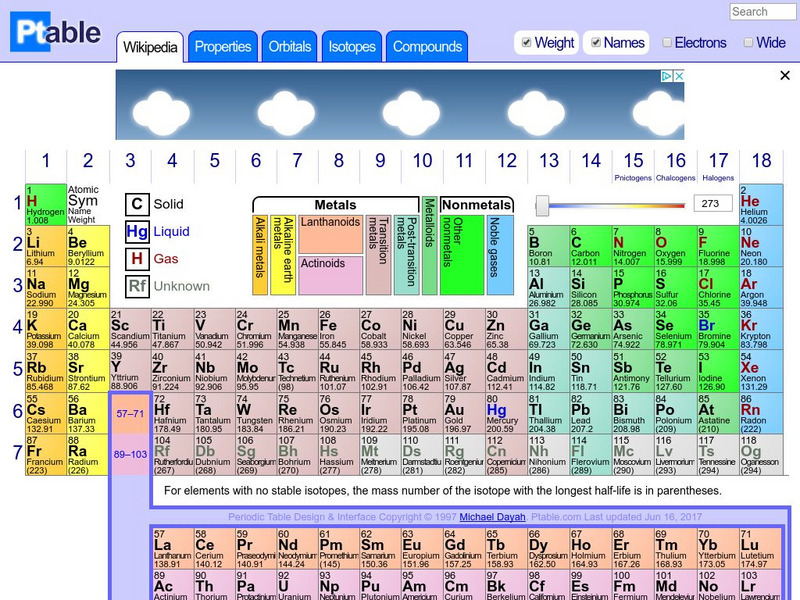
Task: Uncheck the Names checkbox
Action: (x=596, y=43)
